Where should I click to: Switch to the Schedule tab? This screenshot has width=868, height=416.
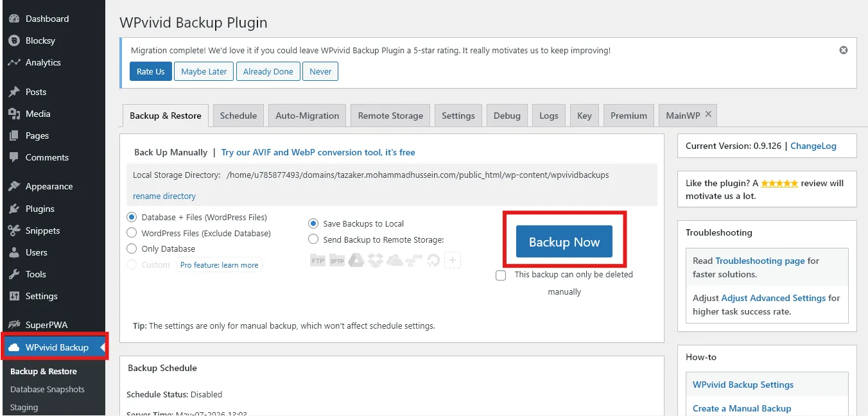tap(238, 116)
